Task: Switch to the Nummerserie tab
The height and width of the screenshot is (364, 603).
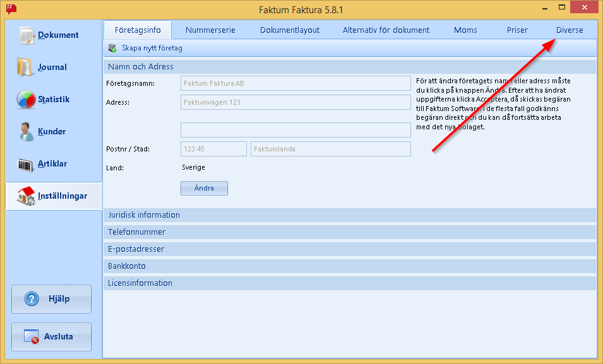Action: (x=210, y=30)
